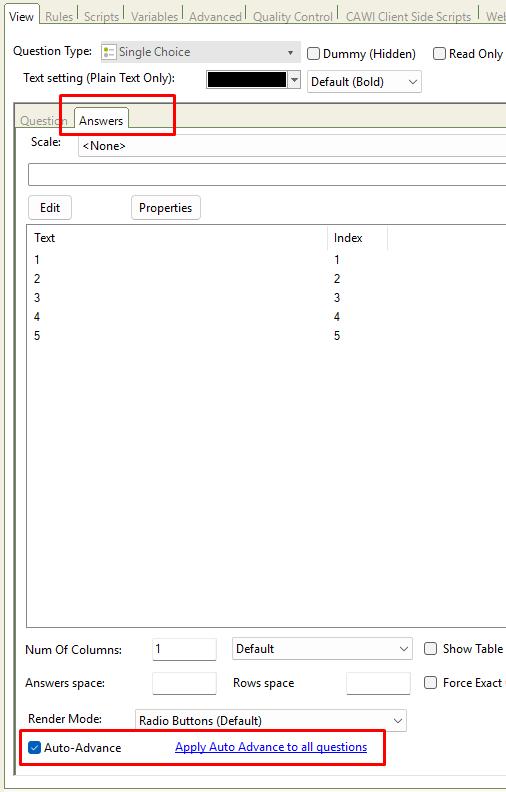
Task: Click the Num Of Columns input field
Action: click(x=184, y=649)
